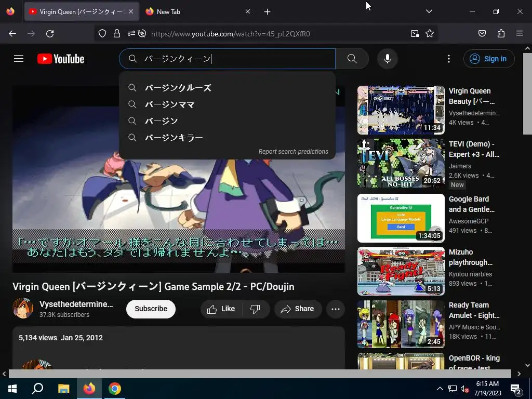Dislike the video
This screenshot has width=532, height=399.
pos(255,309)
